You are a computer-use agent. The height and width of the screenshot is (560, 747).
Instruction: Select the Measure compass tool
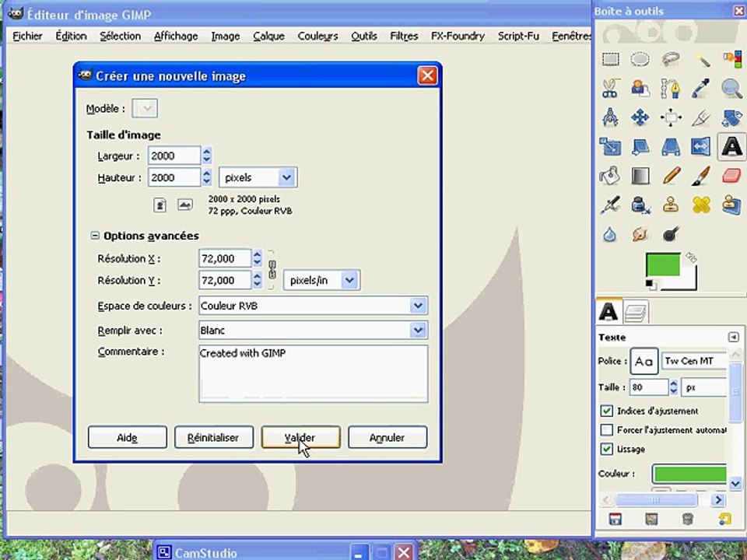point(610,117)
